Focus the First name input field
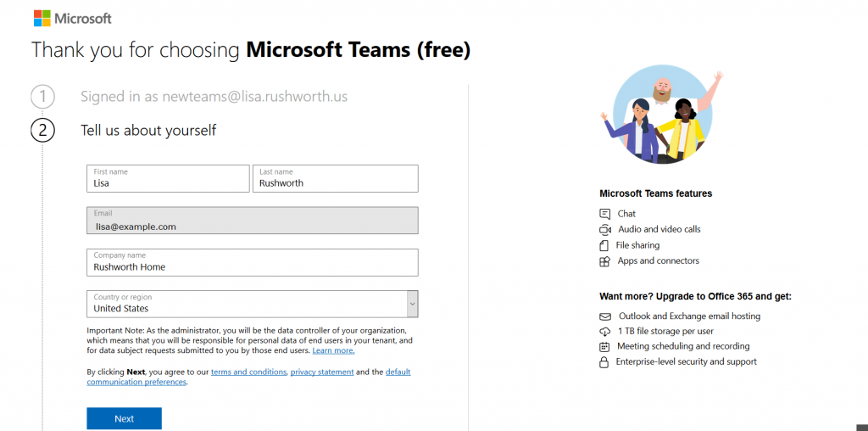The height and width of the screenshot is (431, 868). [169, 178]
